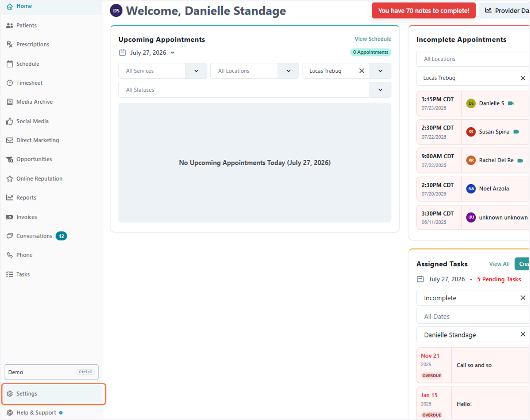Screen dimensions: 530x420
Task: Click View All in Assigned Tasks
Action: 499,264
